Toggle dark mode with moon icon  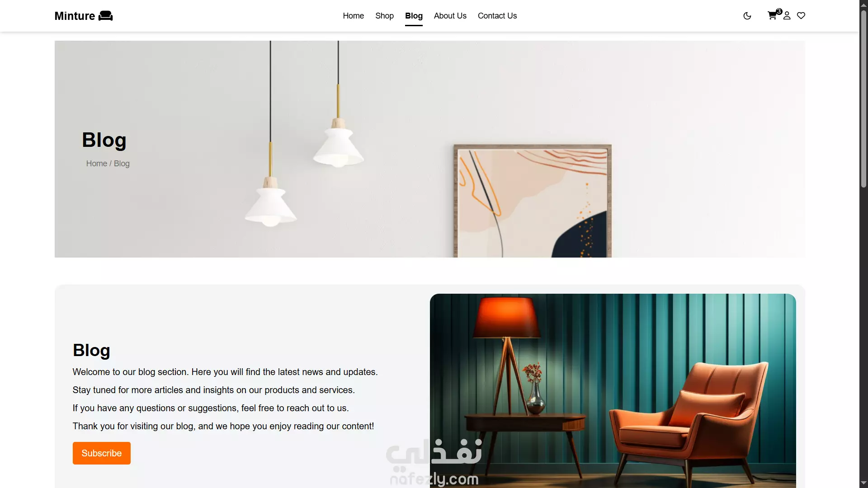pos(747,16)
